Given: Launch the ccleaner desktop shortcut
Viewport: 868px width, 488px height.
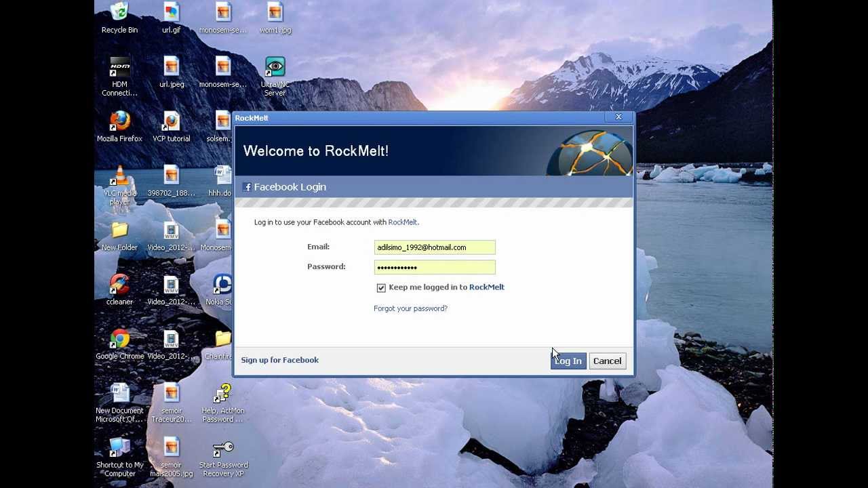Looking at the screenshot, I should pos(119,289).
